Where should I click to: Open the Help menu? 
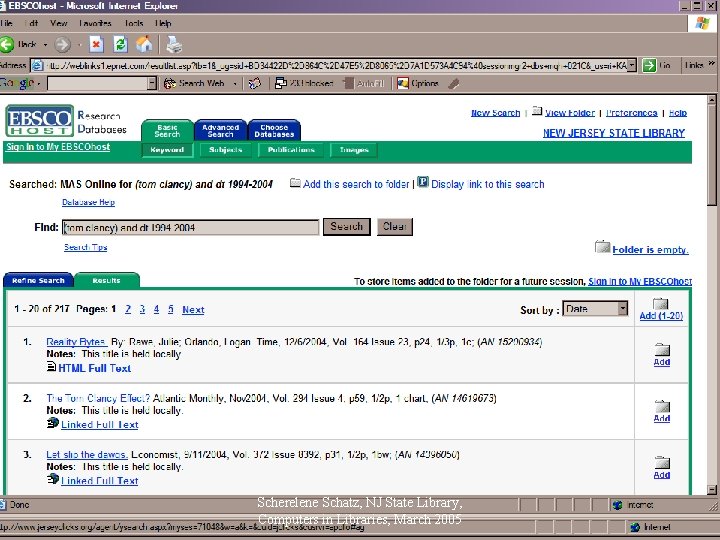tap(163, 23)
